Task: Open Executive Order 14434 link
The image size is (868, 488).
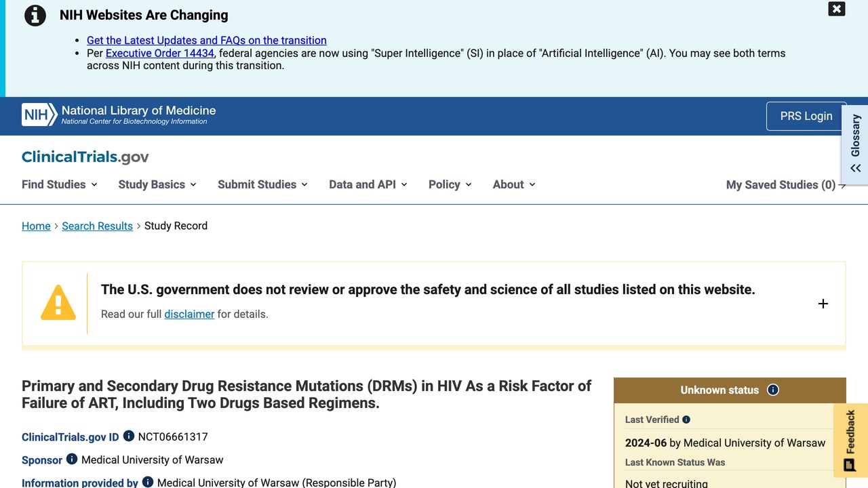Action: coord(160,53)
